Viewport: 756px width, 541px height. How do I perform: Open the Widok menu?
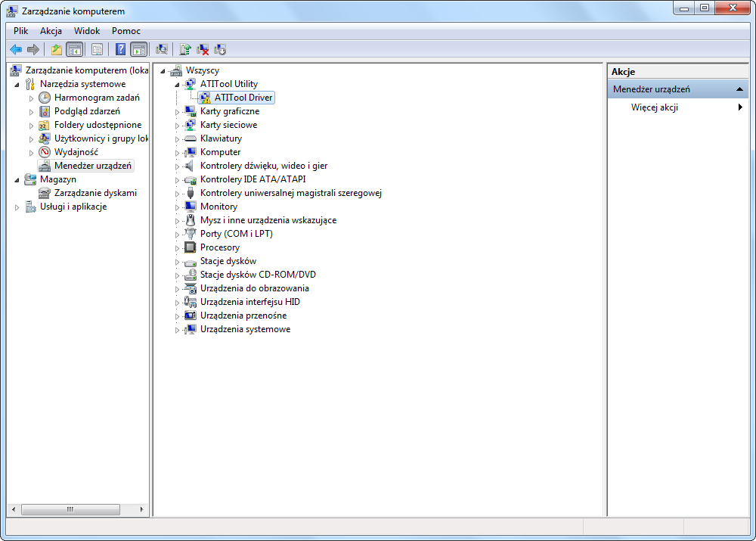(87, 31)
